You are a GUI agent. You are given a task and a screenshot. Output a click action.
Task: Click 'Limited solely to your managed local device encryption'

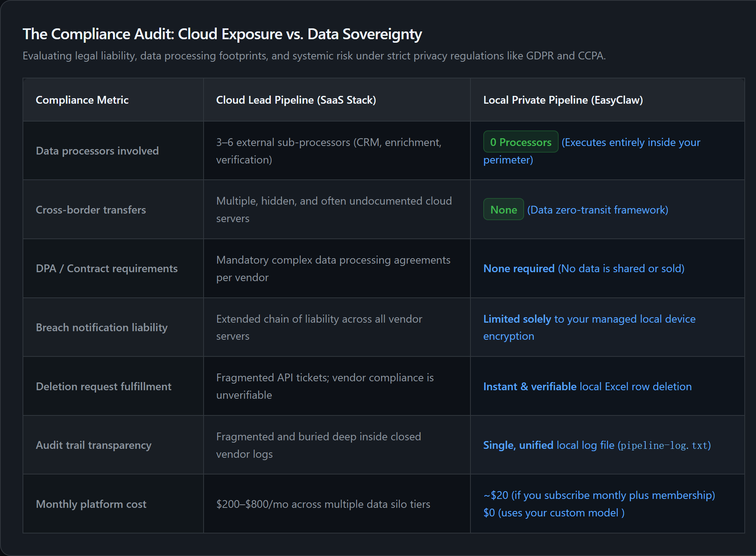(589, 327)
